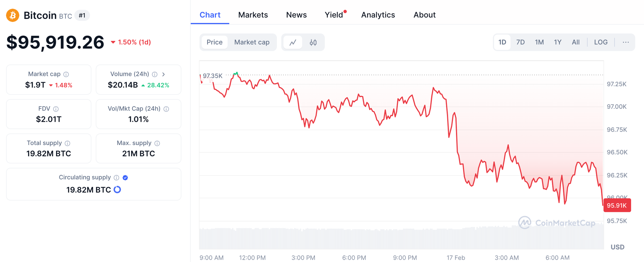Open the Markets tab

pyautogui.click(x=253, y=15)
